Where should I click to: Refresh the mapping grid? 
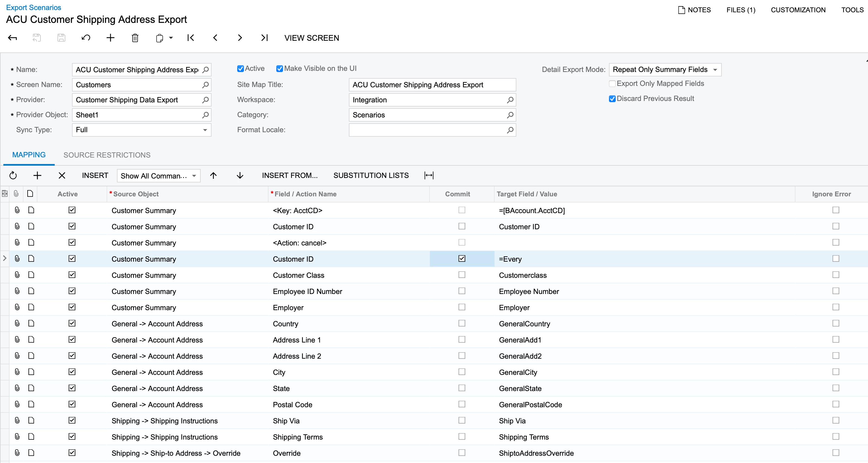pos(13,175)
